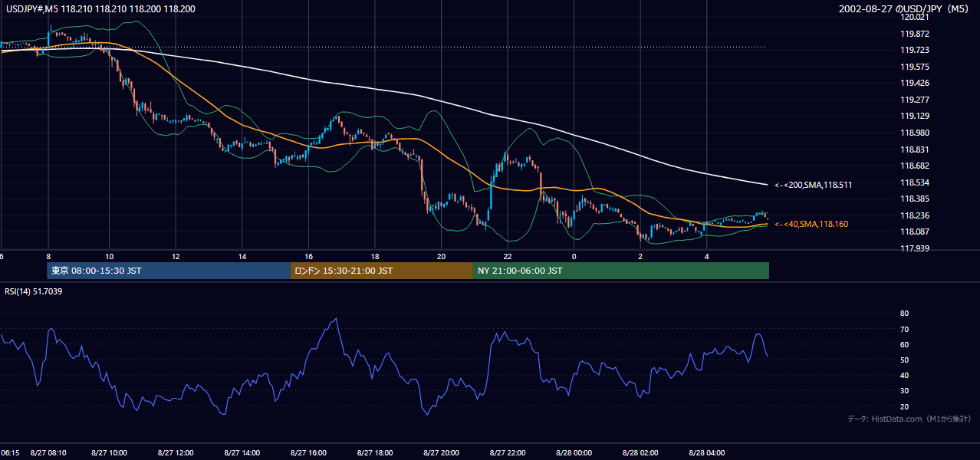
Task: Click the hour label 4 under chart
Action: click(706, 257)
